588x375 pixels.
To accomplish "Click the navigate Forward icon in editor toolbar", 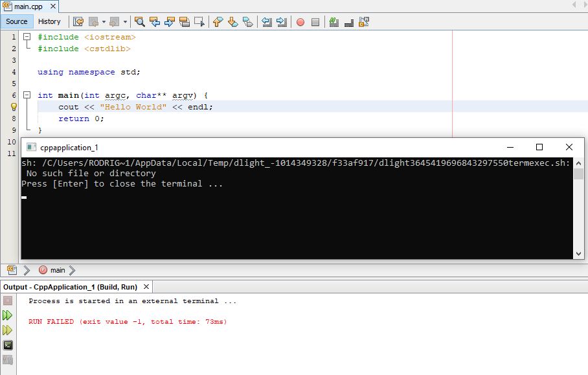I will (x=115, y=22).
